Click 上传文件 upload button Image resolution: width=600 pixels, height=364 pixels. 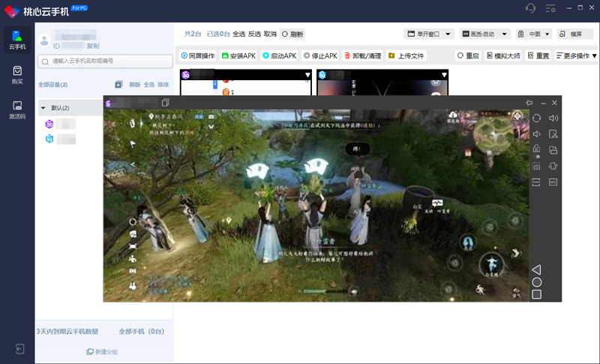point(406,55)
